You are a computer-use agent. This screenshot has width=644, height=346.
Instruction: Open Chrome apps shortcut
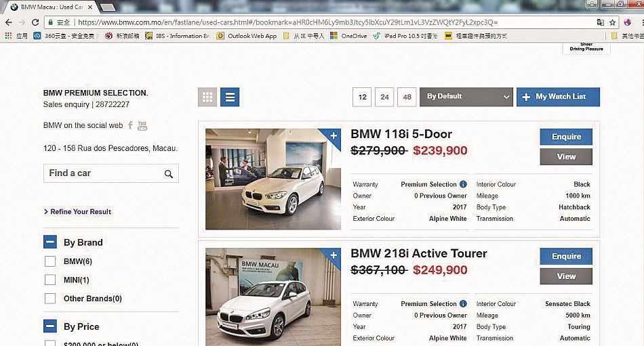[16, 36]
